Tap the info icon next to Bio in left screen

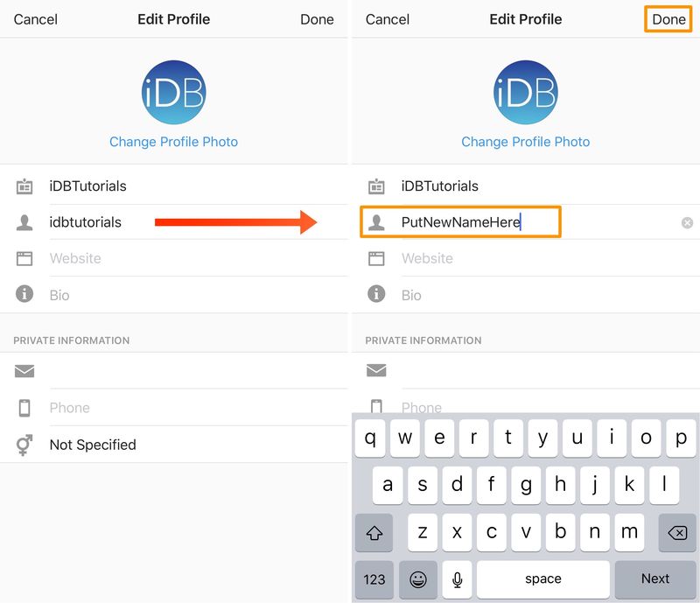(x=24, y=294)
